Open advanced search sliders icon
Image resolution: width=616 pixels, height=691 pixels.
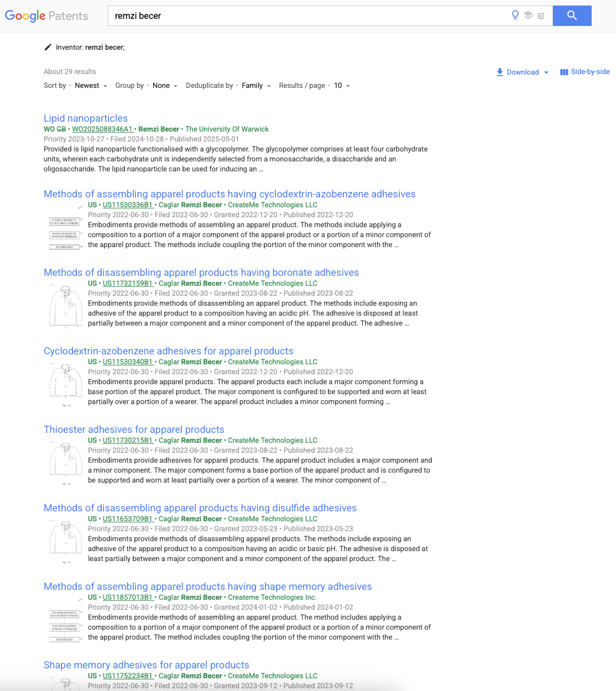pyautogui.click(x=541, y=16)
